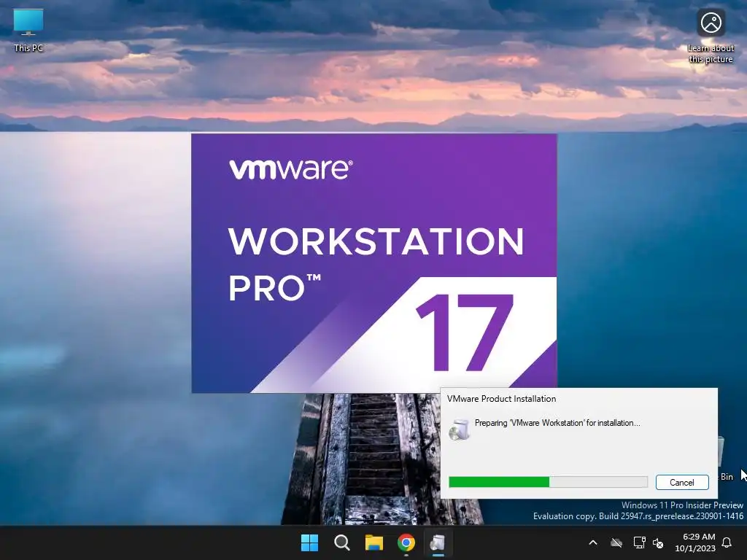Image resolution: width=747 pixels, height=560 pixels.
Task: Open This PC desktop icon
Action: [x=28, y=30]
